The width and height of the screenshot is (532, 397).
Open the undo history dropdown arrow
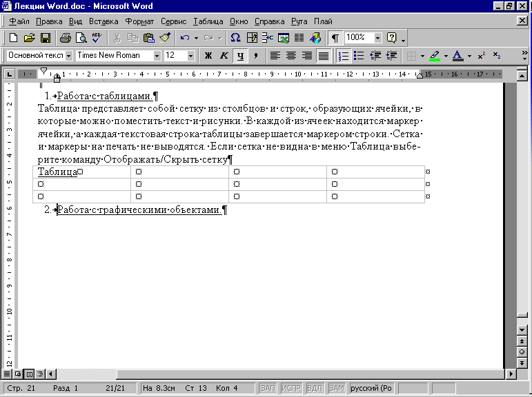click(196, 38)
